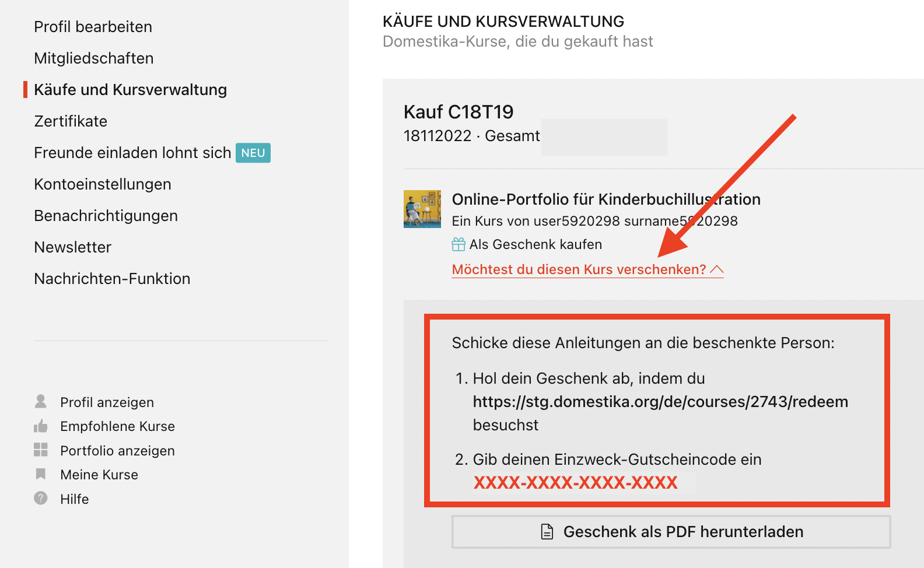This screenshot has height=568, width=924.
Task: Open Benachrichtigungen settings
Action: click(x=106, y=216)
